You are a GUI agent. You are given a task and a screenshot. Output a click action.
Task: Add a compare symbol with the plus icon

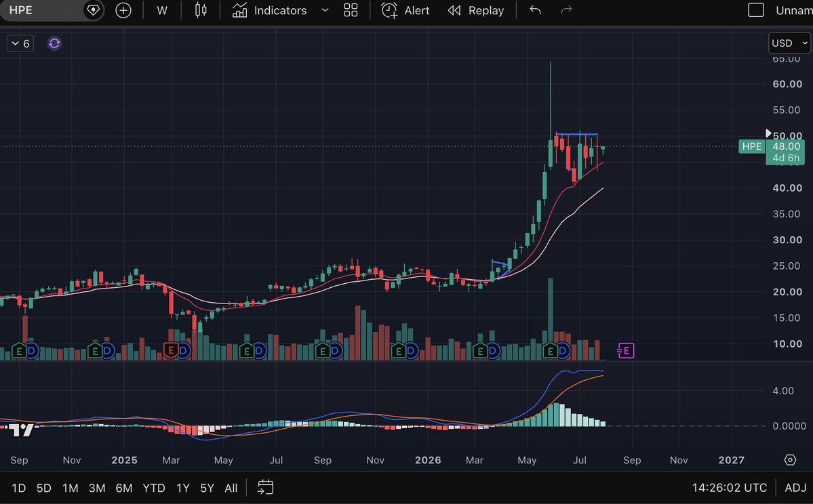click(123, 10)
